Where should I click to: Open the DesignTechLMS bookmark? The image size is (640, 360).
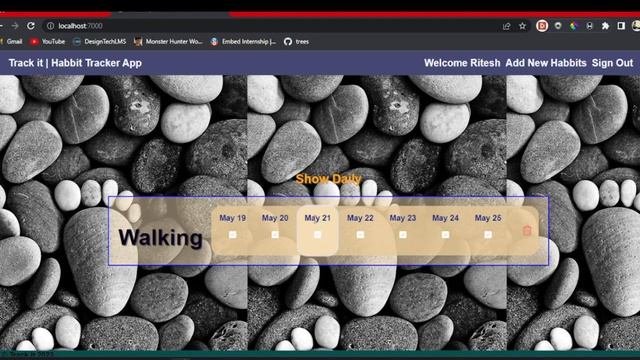(100, 42)
